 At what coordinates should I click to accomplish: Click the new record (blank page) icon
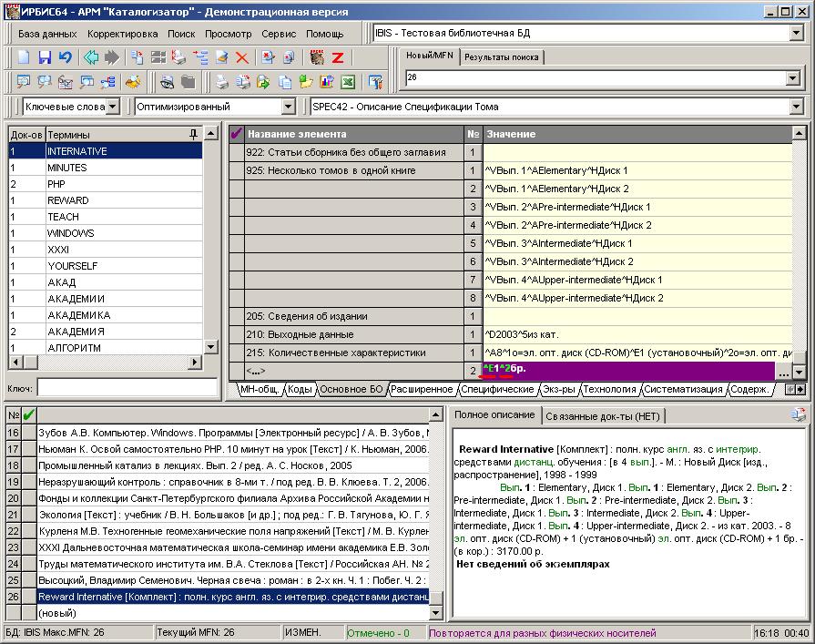click(25, 57)
